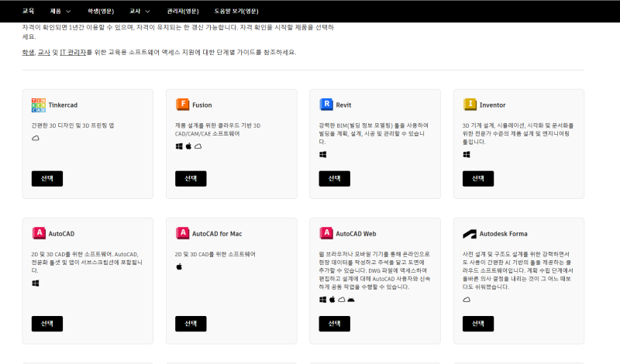The height and width of the screenshot is (364, 620).
Task: Click the Apple icon in AutoCAD Web card
Action: (x=332, y=300)
